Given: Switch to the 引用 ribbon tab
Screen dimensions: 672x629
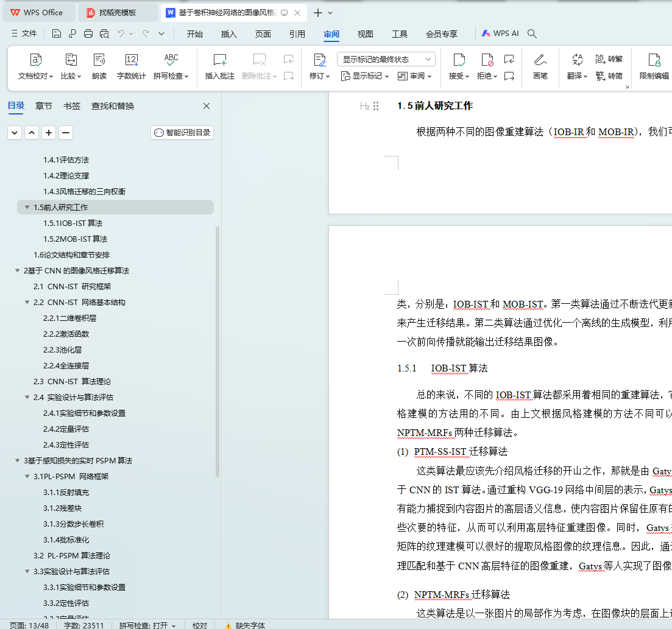Looking at the screenshot, I should click(x=297, y=34).
